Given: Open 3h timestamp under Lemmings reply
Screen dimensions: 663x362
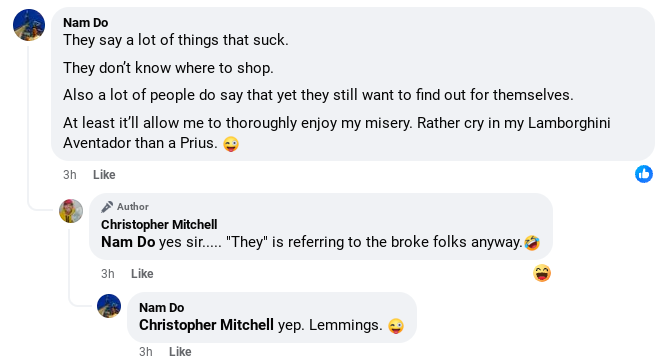Looking at the screenshot, I should [146, 351].
